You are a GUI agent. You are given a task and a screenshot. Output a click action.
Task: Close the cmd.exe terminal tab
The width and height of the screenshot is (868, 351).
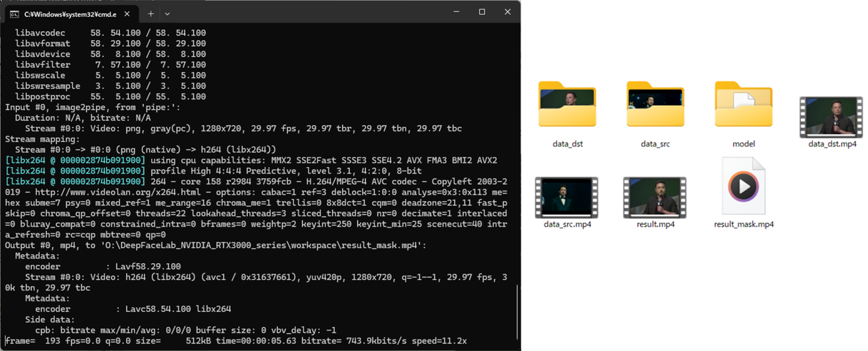(x=127, y=14)
